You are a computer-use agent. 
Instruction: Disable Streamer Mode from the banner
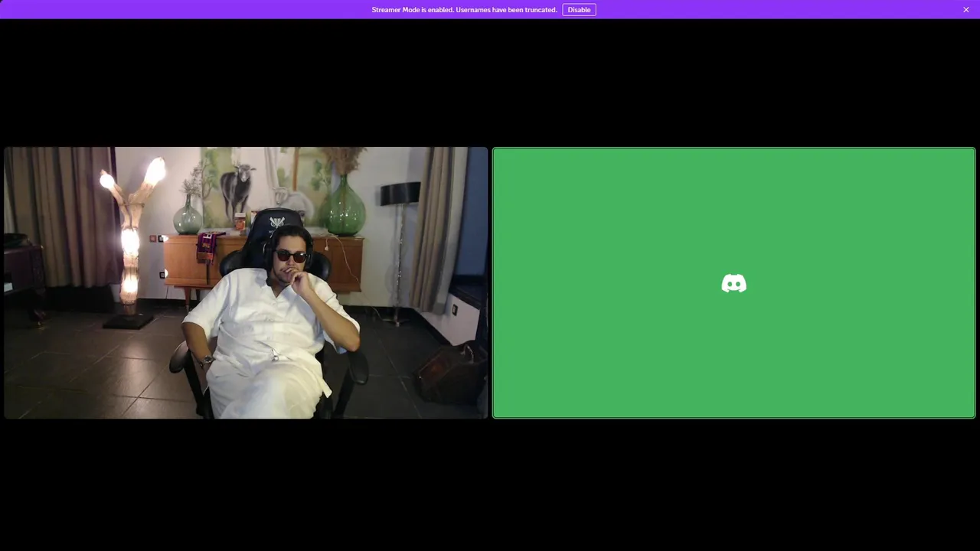click(579, 10)
